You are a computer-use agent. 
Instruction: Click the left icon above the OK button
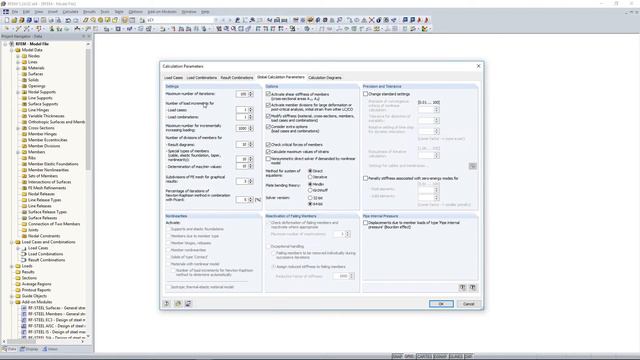[462, 288]
